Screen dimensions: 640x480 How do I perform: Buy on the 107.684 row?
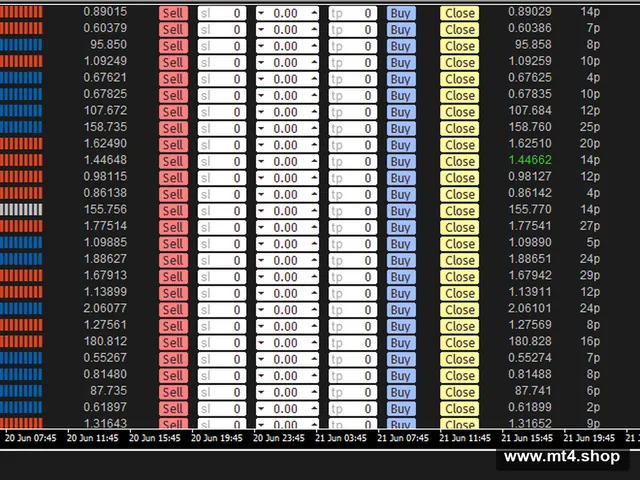click(401, 112)
